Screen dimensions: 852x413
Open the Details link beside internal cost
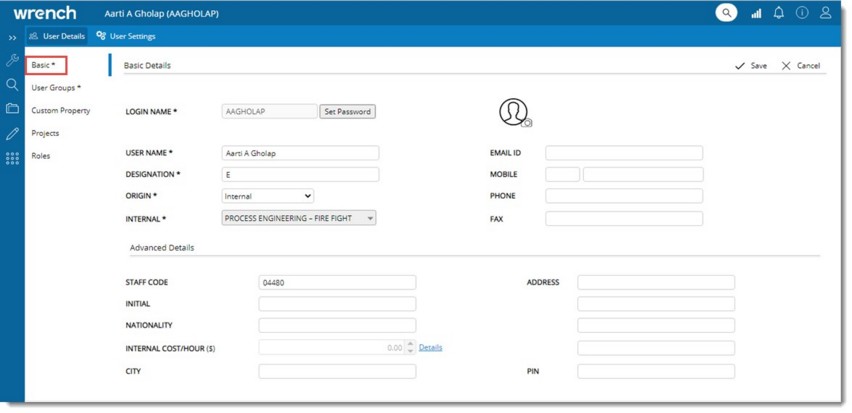430,347
